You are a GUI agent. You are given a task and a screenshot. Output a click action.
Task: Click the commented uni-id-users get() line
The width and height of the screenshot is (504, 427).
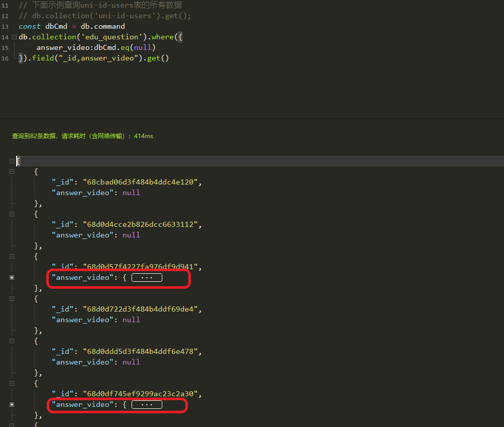coord(105,16)
